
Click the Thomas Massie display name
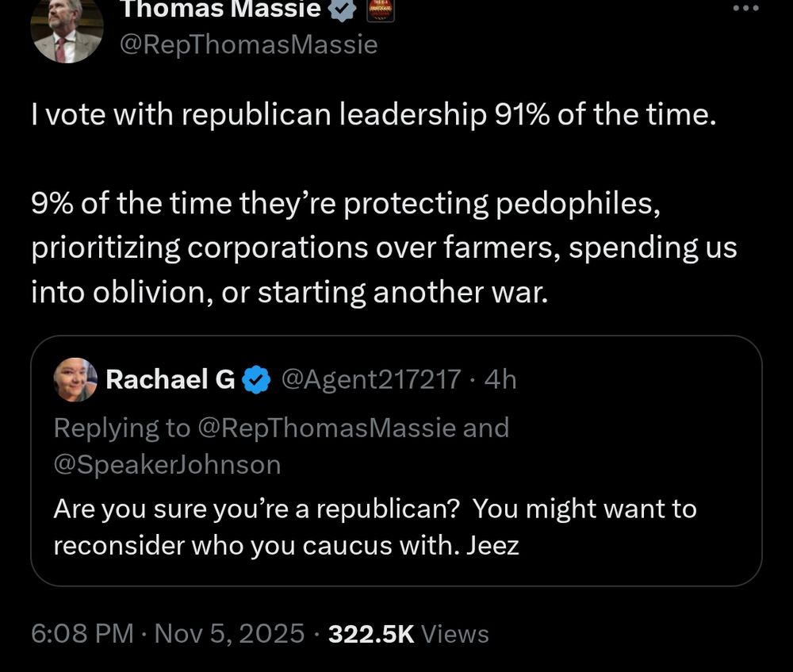(220, 10)
